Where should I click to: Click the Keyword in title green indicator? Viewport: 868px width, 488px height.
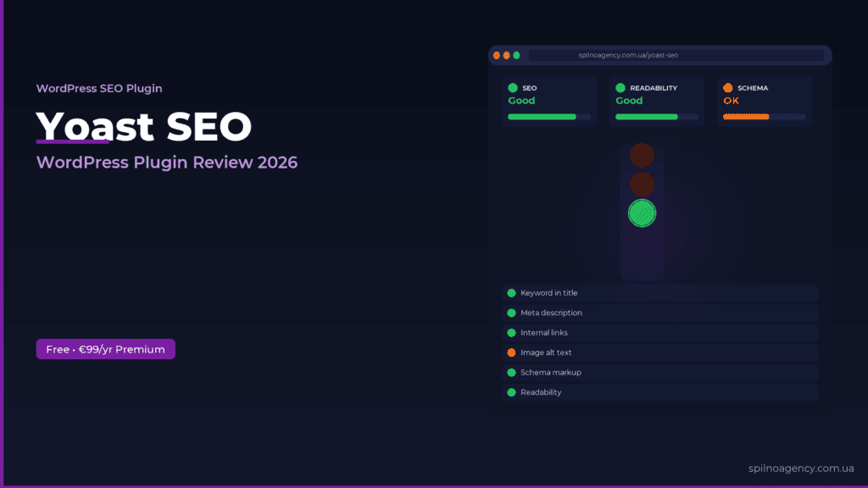[x=511, y=292]
